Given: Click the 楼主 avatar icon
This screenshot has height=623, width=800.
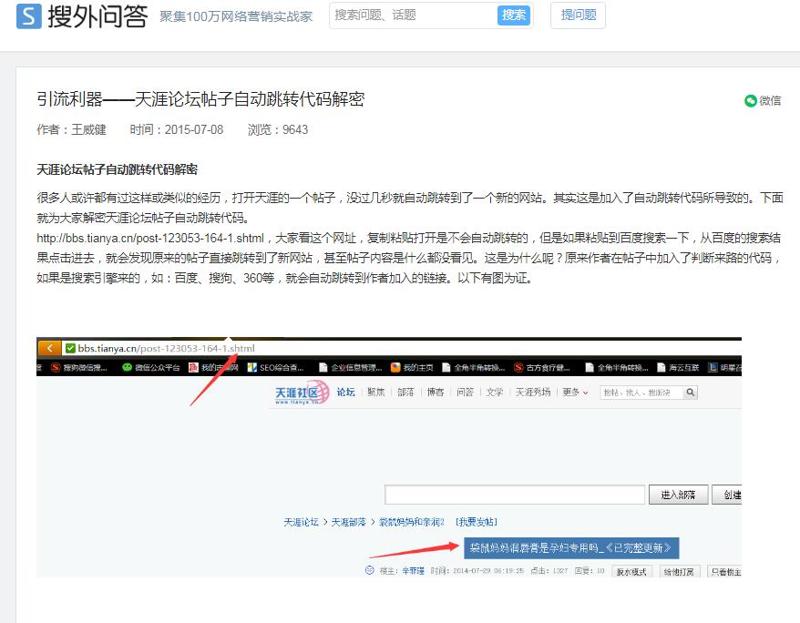Looking at the screenshot, I should [369, 570].
